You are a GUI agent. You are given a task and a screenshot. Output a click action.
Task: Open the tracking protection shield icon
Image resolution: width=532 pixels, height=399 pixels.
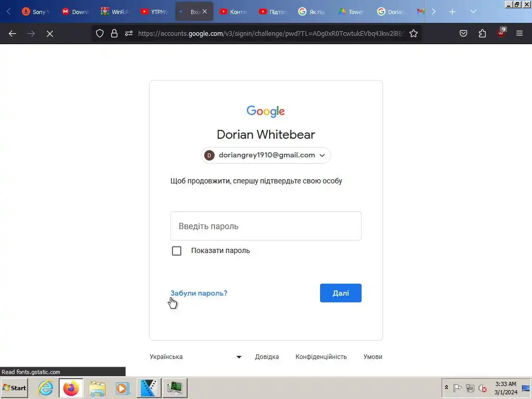[99, 33]
